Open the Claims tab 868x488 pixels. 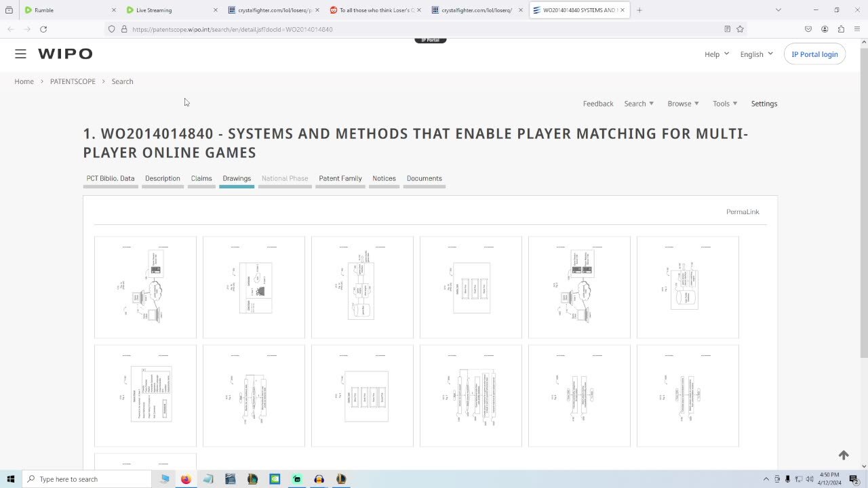[x=201, y=178]
